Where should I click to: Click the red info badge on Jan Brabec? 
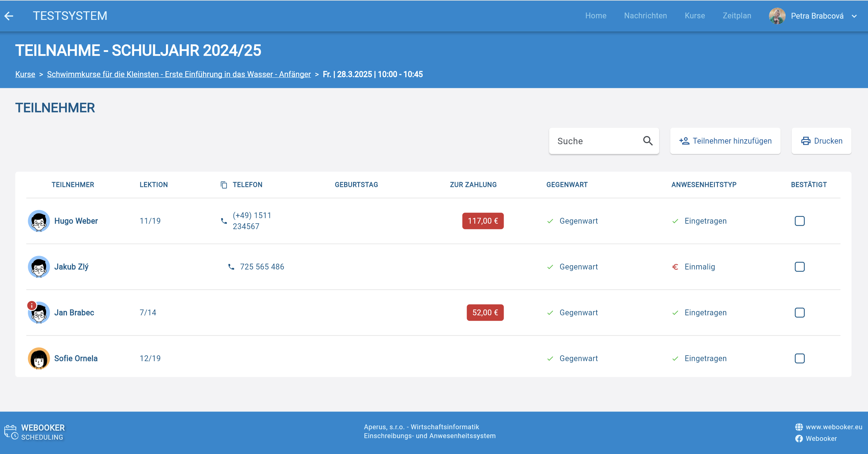click(x=32, y=306)
